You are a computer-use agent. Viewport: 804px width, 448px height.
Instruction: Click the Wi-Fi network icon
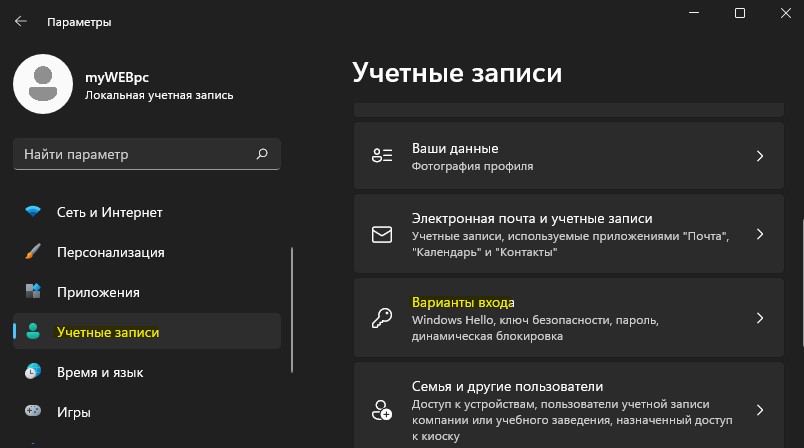pyautogui.click(x=33, y=211)
